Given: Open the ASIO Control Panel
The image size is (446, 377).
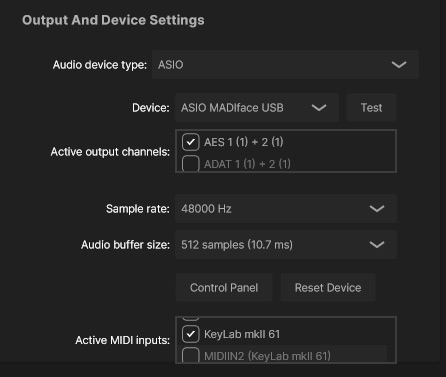Looking at the screenshot, I should click(x=224, y=288).
